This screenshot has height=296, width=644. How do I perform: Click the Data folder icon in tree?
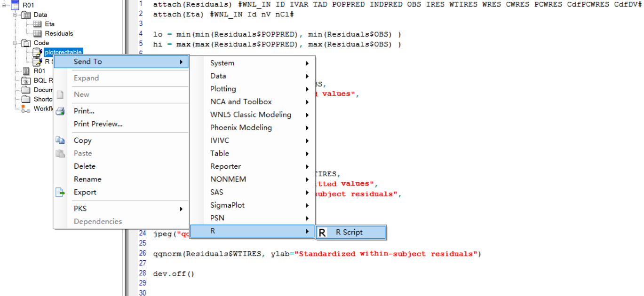[x=27, y=15]
